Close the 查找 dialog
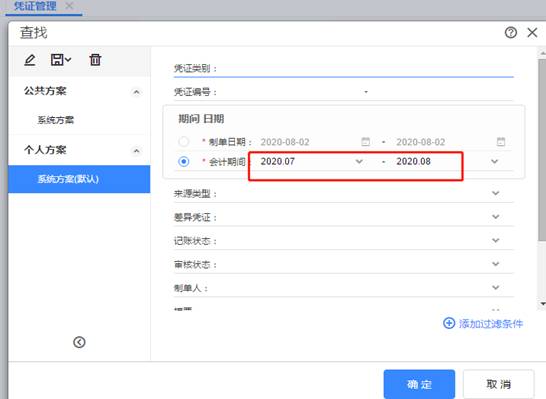Viewport: 546px width, 399px height. tap(532, 33)
